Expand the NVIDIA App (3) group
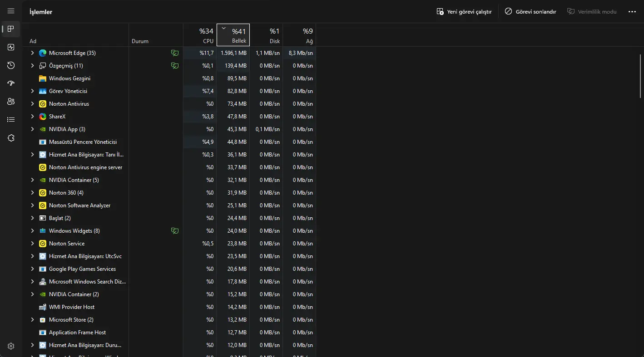644x357 pixels. point(32,129)
